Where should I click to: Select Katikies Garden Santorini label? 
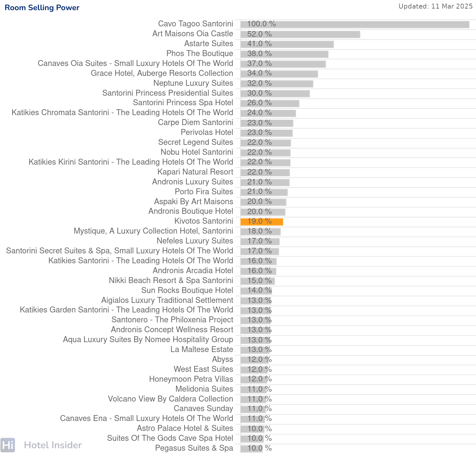click(x=126, y=310)
